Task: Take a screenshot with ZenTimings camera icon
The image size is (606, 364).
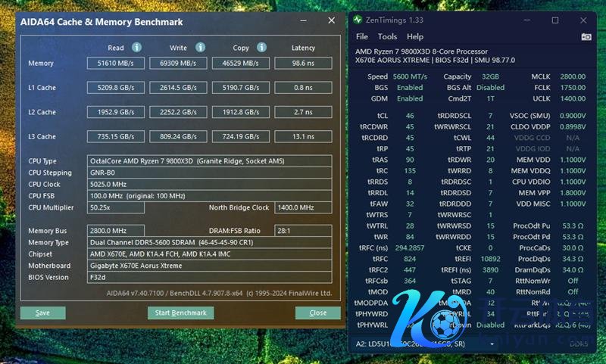Action: coord(586,36)
